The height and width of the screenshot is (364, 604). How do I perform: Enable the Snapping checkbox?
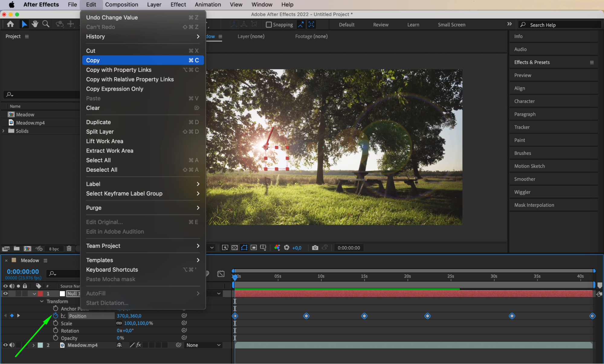coord(269,25)
